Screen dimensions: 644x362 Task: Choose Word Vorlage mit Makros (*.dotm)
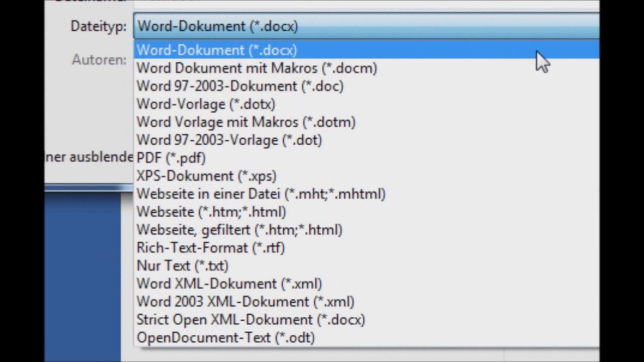pyautogui.click(x=366, y=122)
